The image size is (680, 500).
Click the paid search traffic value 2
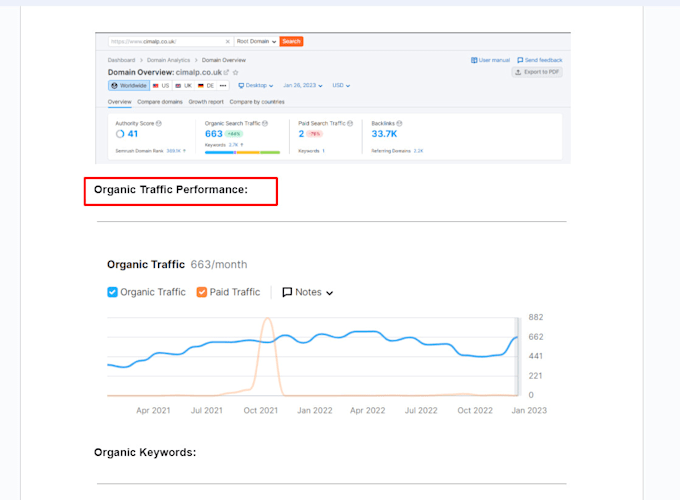tap(301, 134)
